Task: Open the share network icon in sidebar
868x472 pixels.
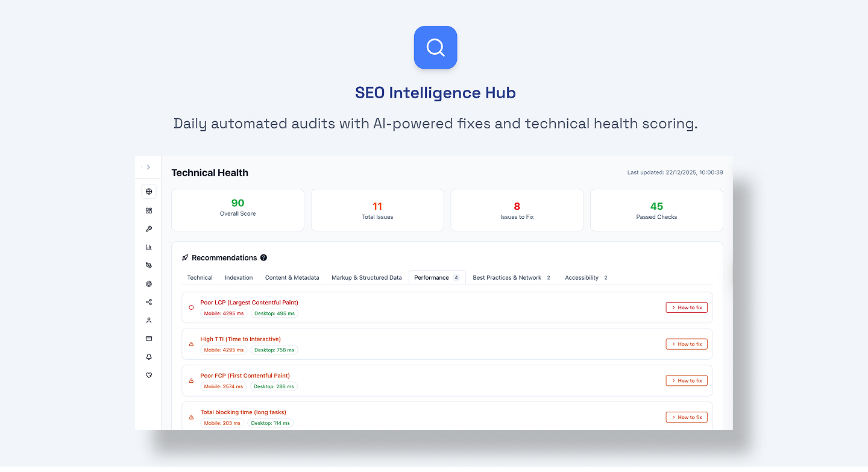Action: (148, 302)
